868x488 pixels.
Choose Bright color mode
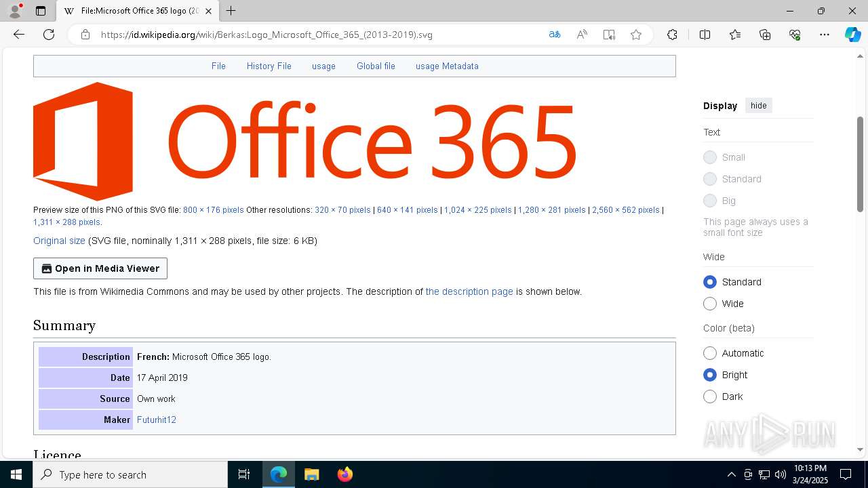point(710,375)
